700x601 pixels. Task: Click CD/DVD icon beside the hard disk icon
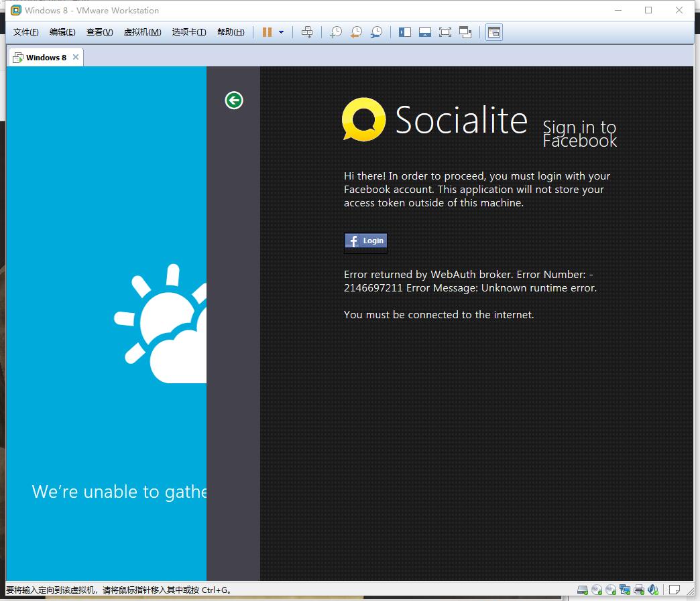[597, 590]
